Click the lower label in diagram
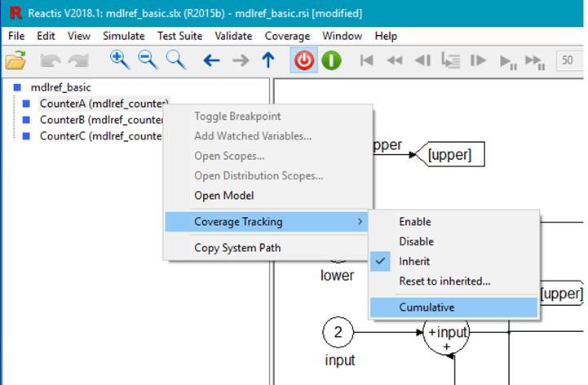The image size is (588, 385). point(337,276)
